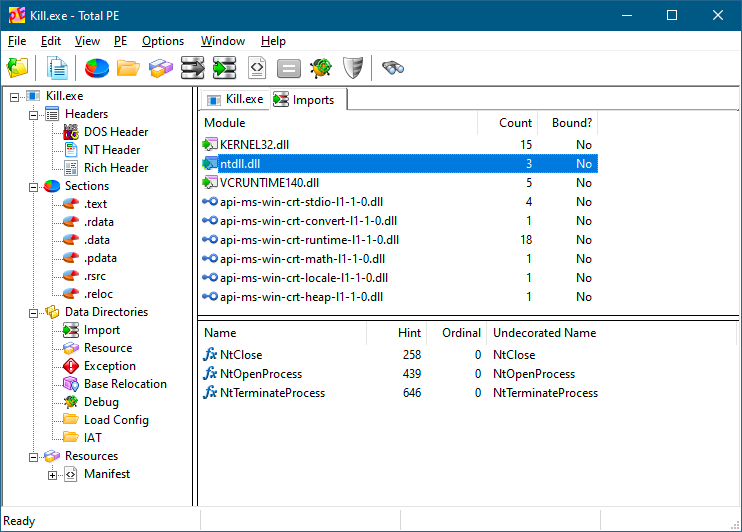Click the binoculars search toolbar icon
The image size is (742, 532).
(x=393, y=68)
